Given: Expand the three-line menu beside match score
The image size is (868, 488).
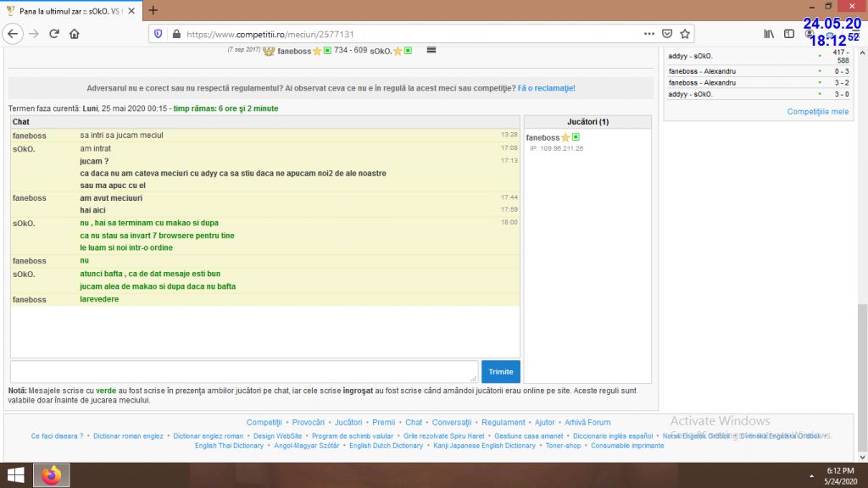Looking at the screenshot, I should point(431,51).
